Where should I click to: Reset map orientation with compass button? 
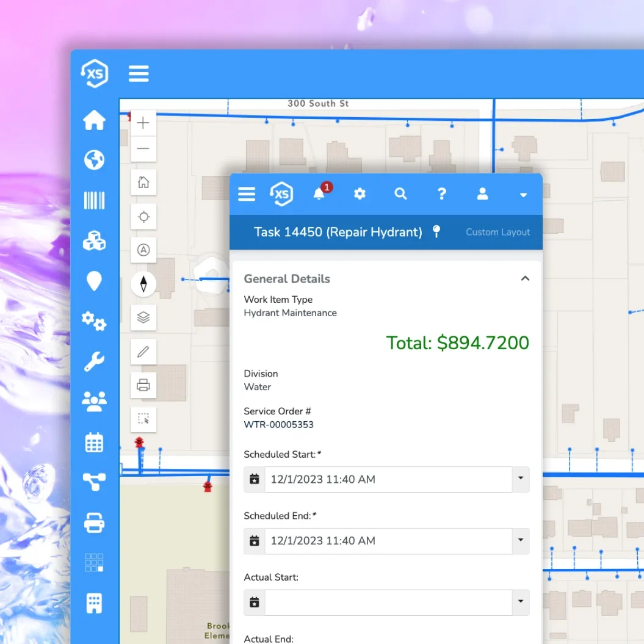pyautogui.click(x=143, y=284)
